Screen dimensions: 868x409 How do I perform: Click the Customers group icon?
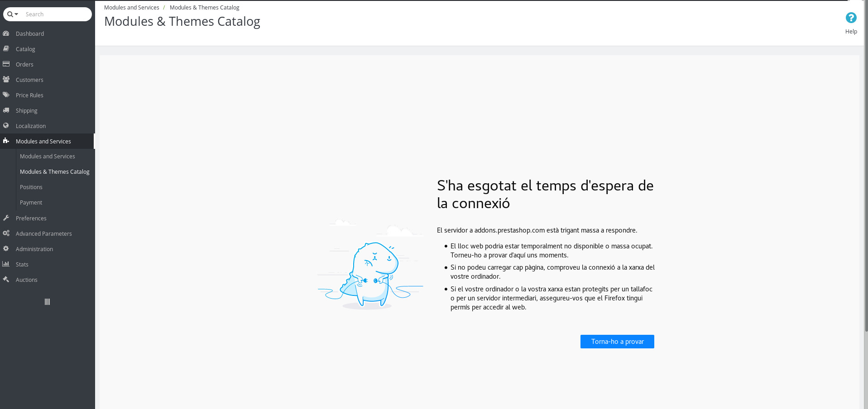click(x=6, y=80)
